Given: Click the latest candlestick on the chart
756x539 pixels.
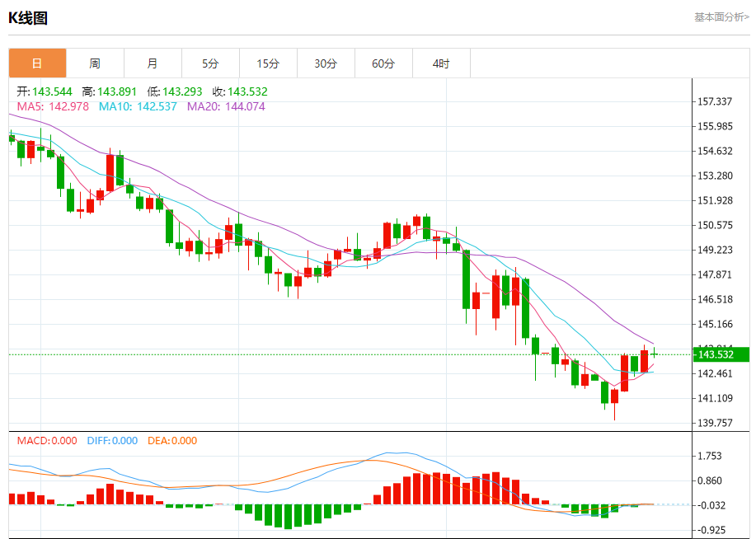Looking at the screenshot, I should (655, 354).
